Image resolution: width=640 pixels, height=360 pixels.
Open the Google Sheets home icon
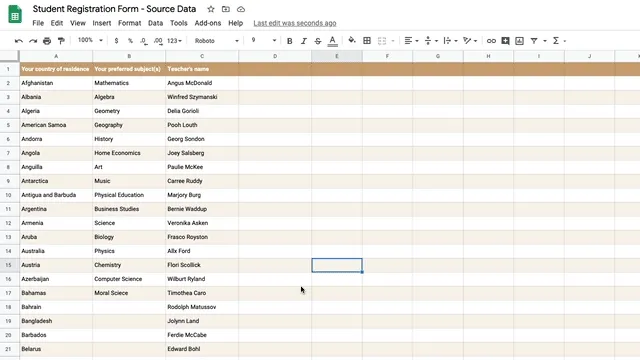[15, 14]
